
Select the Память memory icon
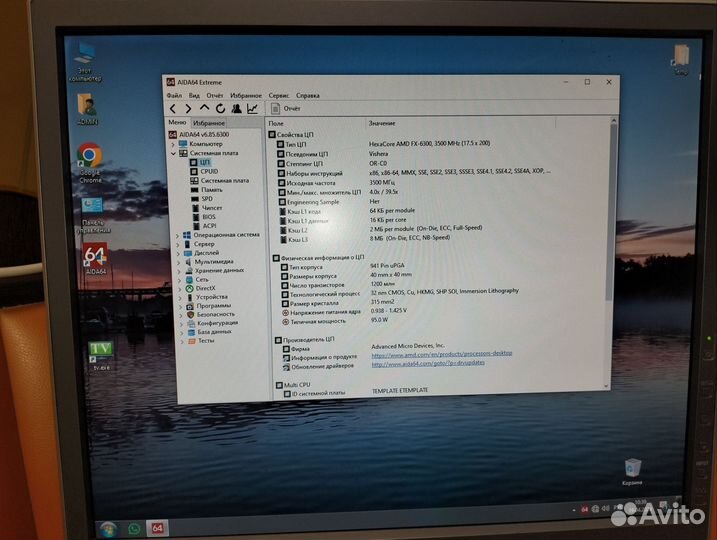pyautogui.click(x=195, y=190)
